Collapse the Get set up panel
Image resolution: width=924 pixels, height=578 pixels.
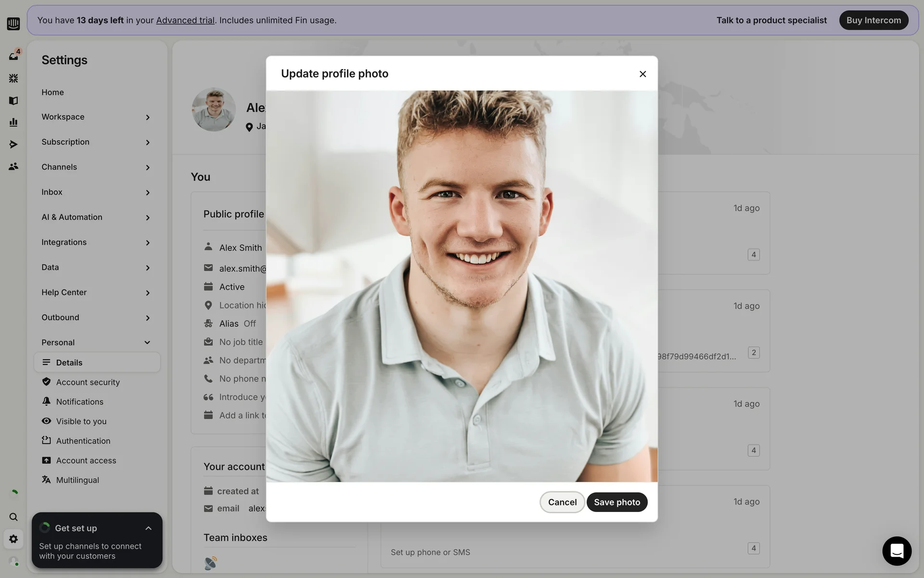coord(148,528)
